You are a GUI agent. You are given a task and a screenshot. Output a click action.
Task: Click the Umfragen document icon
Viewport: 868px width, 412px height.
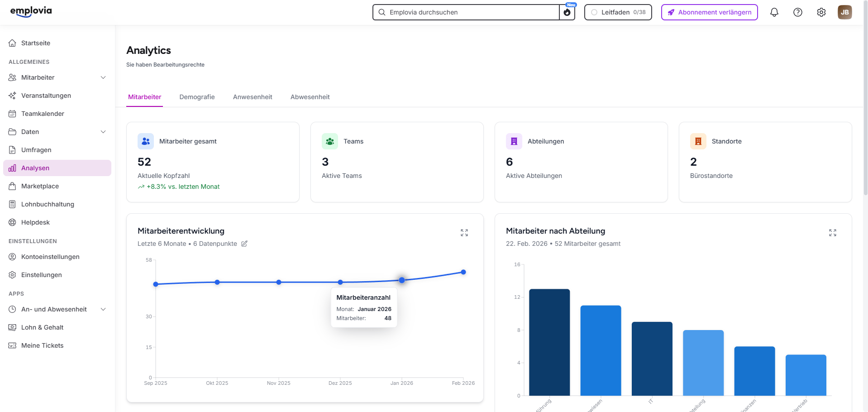click(x=12, y=150)
